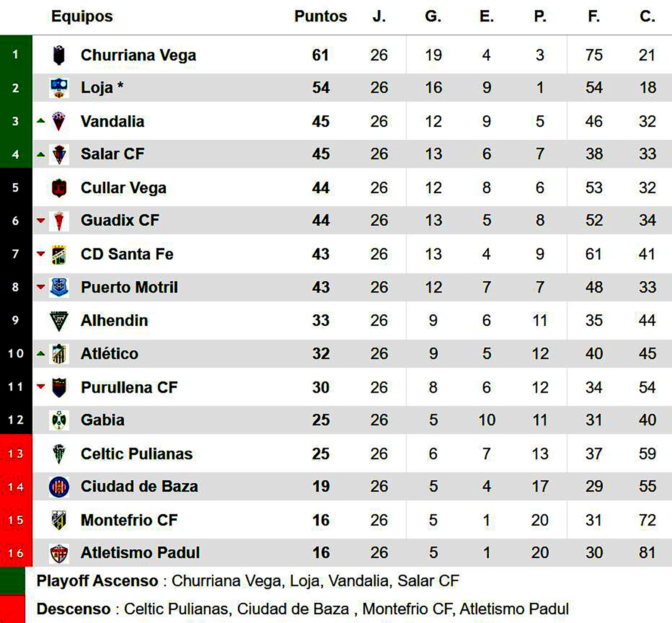Click the Loja team crest
The width and height of the screenshot is (672, 623).
tap(59, 88)
